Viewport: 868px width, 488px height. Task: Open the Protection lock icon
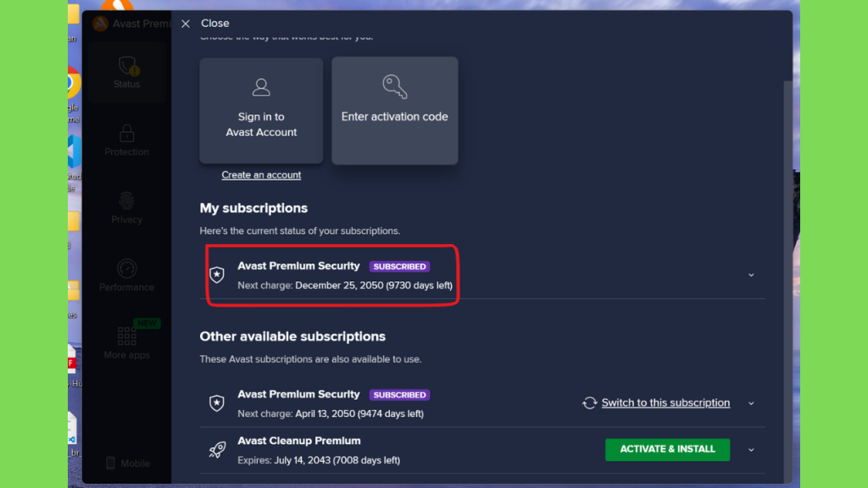(x=127, y=133)
